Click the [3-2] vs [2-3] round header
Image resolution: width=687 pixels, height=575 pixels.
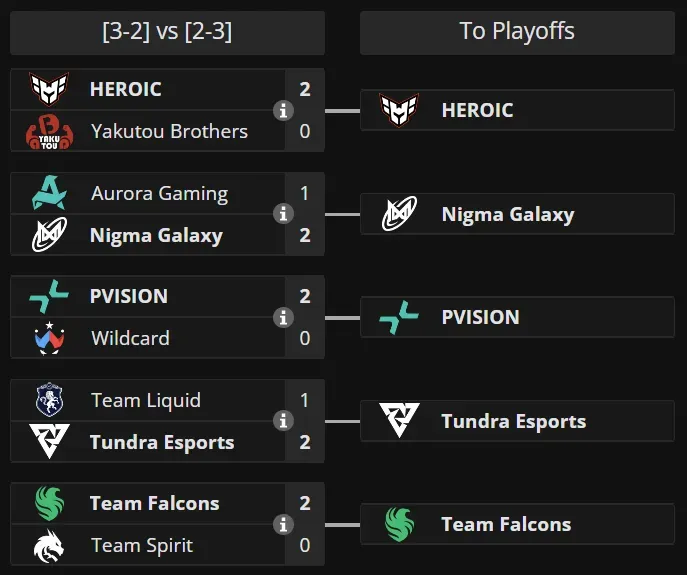pyautogui.click(x=167, y=32)
